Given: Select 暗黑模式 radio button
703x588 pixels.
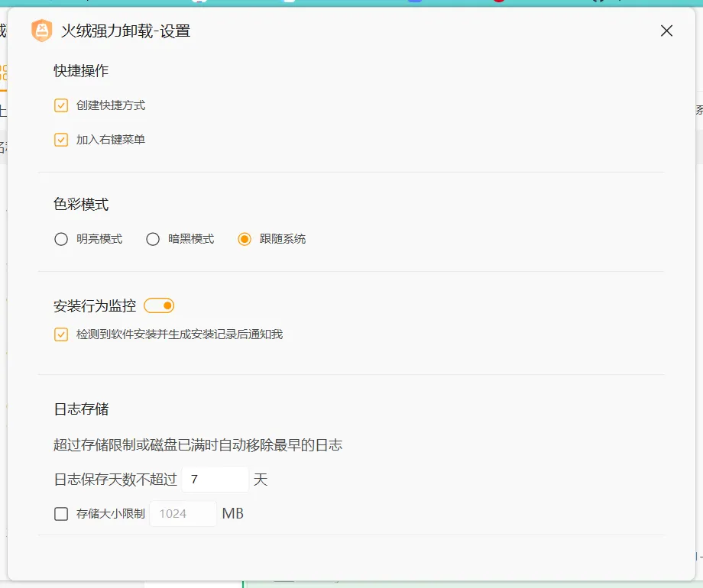Looking at the screenshot, I should (x=153, y=239).
